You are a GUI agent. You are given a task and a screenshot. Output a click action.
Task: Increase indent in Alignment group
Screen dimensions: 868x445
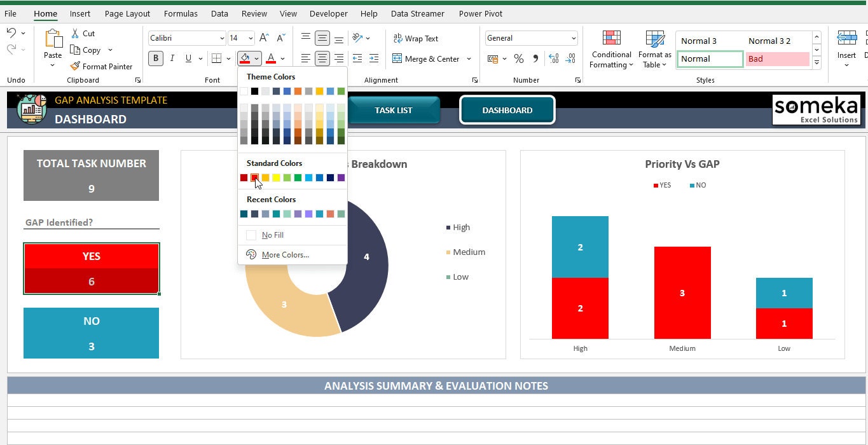(375, 58)
